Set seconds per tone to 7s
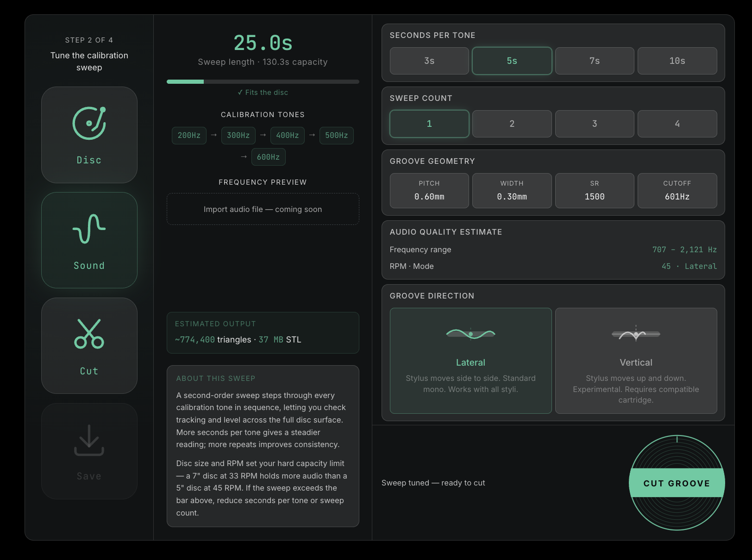Viewport: 752px width, 560px height. click(x=595, y=61)
